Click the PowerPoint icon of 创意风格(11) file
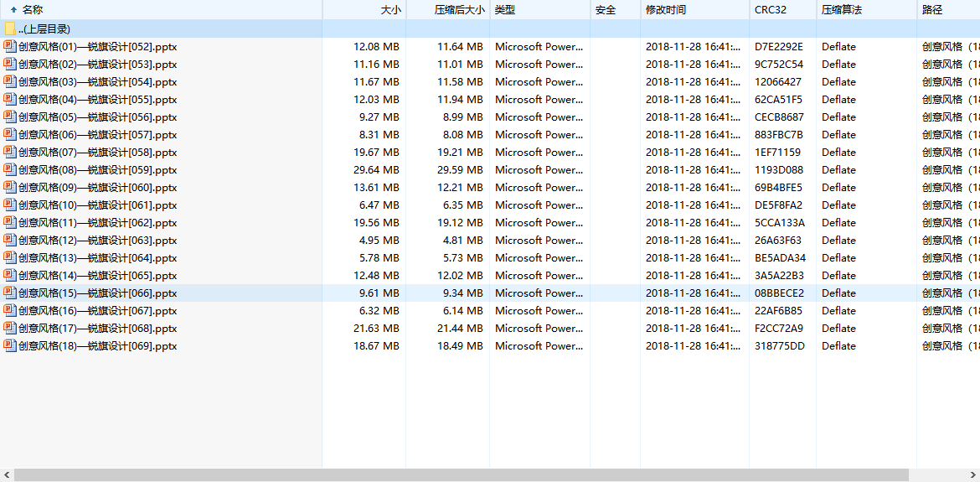Image resolution: width=980 pixels, height=482 pixels. [x=10, y=222]
